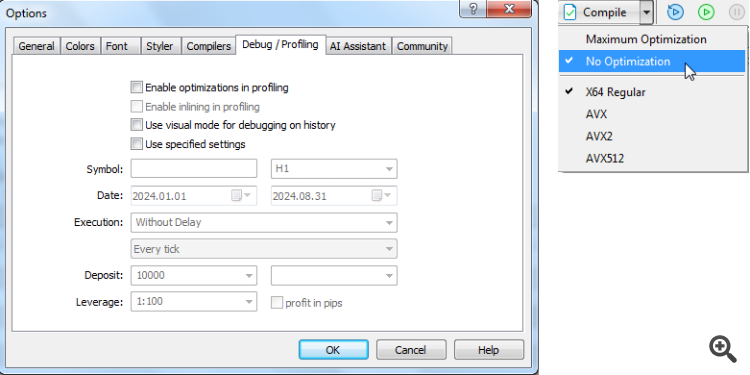750x375 pixels.
Task: Check Use specified settings
Action: click(136, 143)
